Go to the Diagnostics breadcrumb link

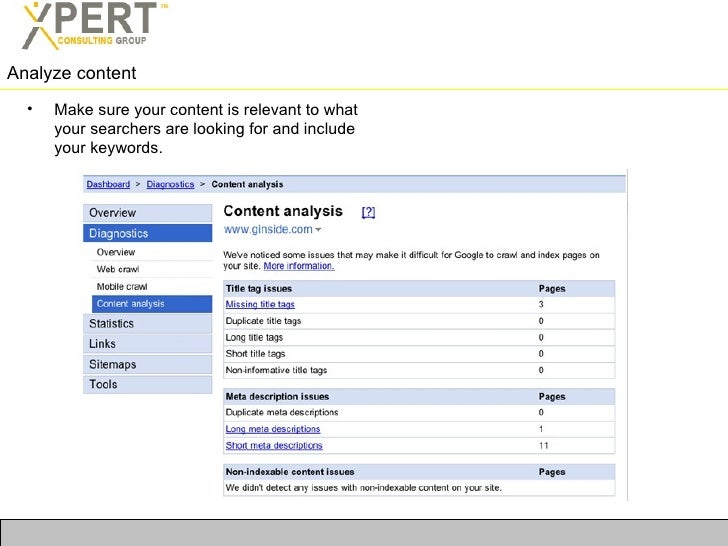coord(170,184)
